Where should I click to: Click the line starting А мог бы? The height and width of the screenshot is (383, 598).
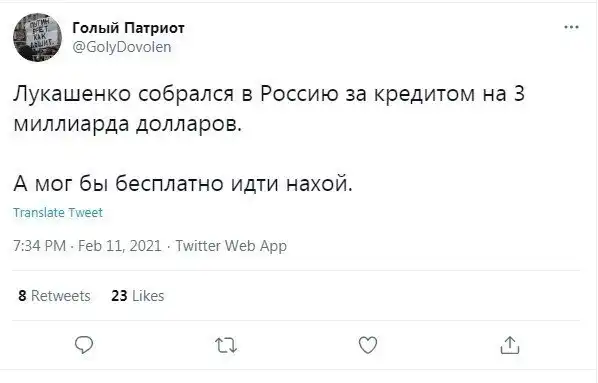tap(183, 184)
